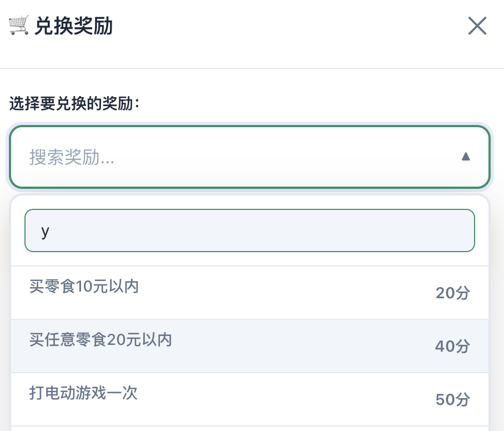Pick the 打电动游戏一次 reward
This screenshot has width=504, height=431.
(83, 393)
